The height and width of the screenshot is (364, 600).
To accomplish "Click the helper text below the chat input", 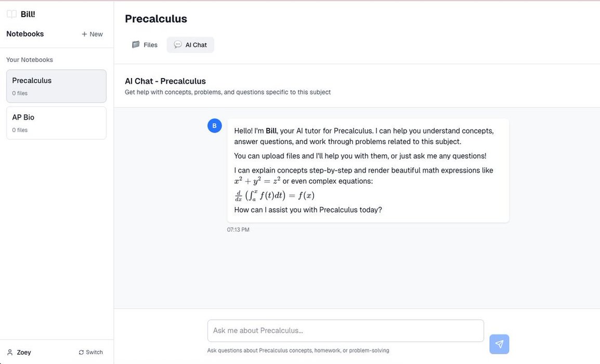I will (x=298, y=350).
